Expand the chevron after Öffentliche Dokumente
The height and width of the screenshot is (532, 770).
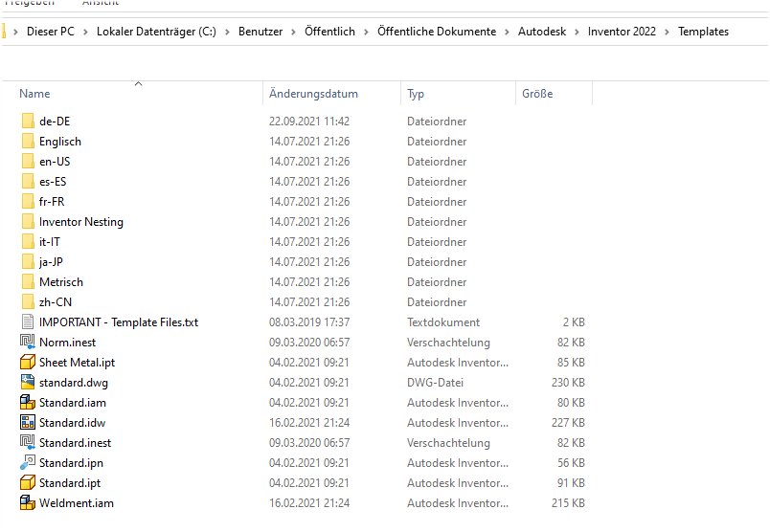[x=508, y=32]
